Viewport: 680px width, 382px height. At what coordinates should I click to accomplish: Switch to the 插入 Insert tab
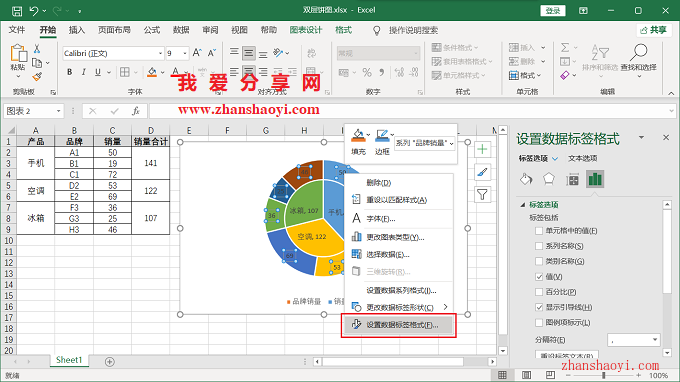click(x=76, y=30)
